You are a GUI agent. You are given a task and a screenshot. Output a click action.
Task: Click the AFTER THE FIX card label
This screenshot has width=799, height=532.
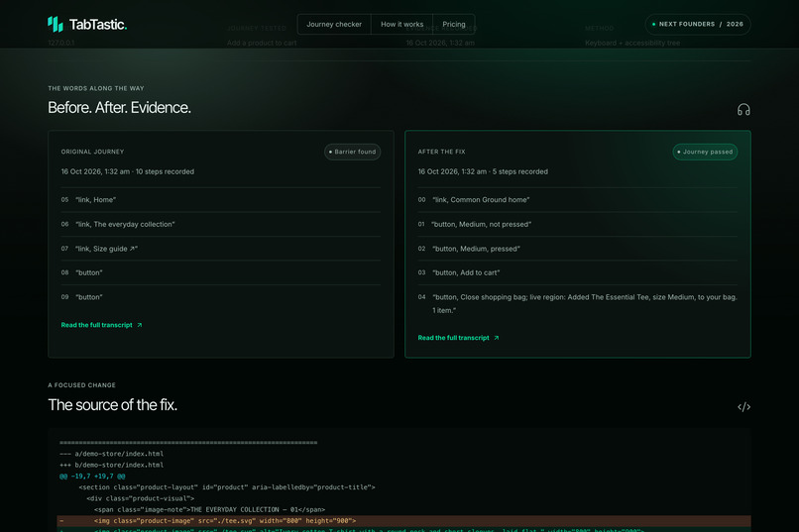click(441, 152)
